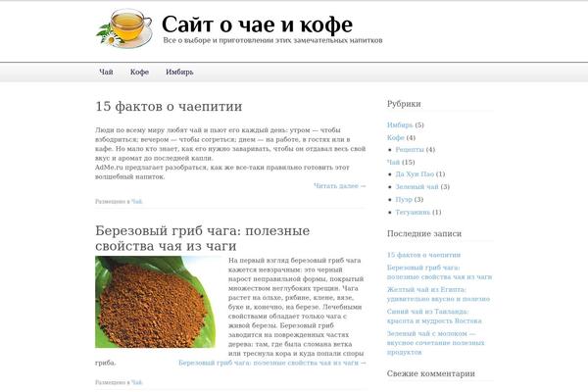Click the site tagline 'Все о выборе и приготовлении'
The width and height of the screenshot is (588, 392).
[272, 40]
